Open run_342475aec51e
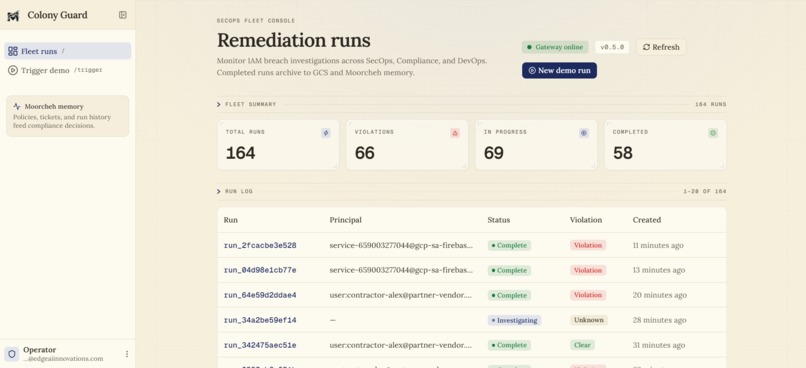 click(260, 345)
